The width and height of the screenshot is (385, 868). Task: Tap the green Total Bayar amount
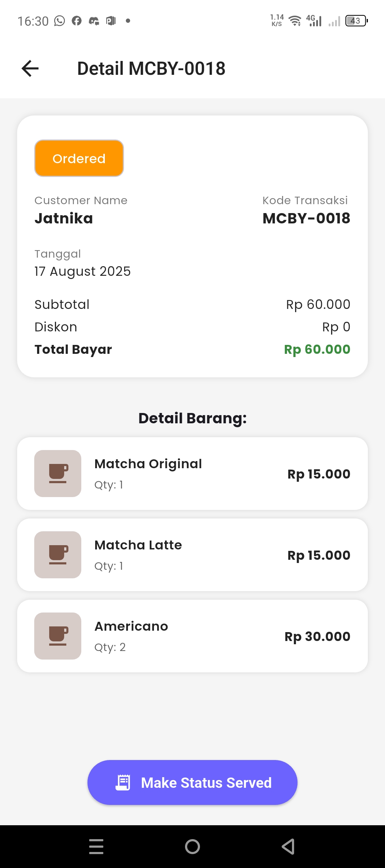(x=317, y=350)
